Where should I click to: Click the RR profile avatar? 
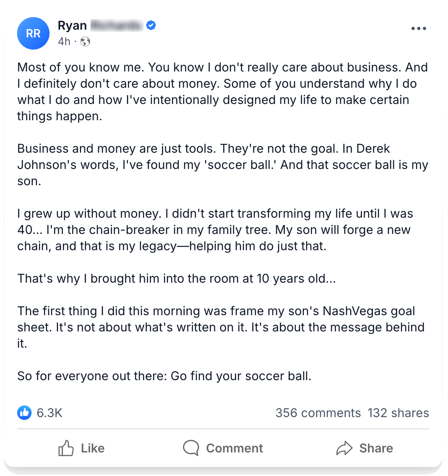pos(33,33)
